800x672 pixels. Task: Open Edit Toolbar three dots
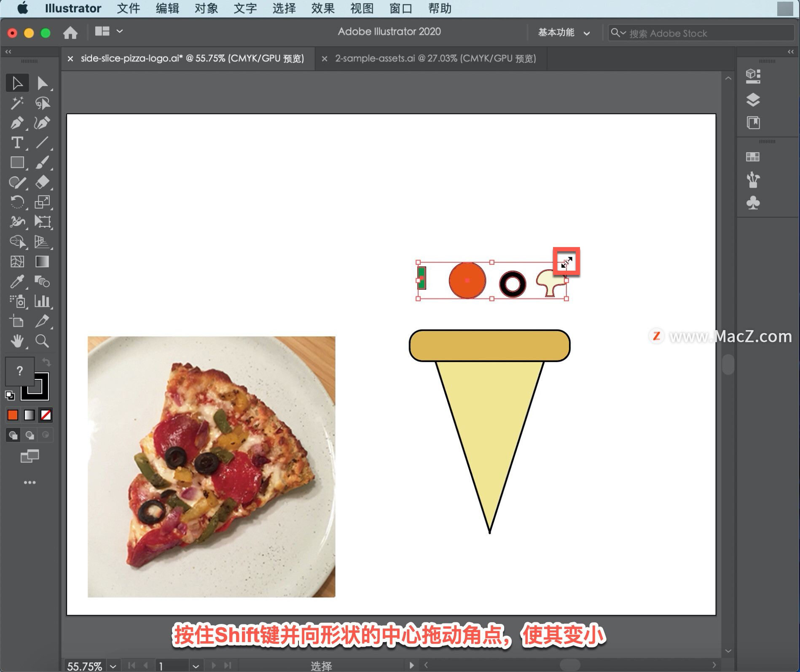30,482
